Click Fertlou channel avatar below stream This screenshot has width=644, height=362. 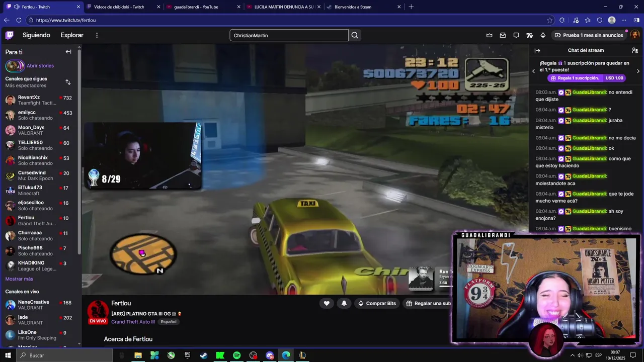click(98, 312)
